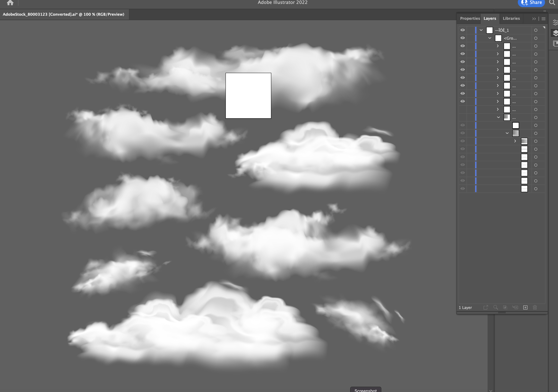The image size is (558, 392).
Task: Click Create New Sublayer icon
Action: 515,307
